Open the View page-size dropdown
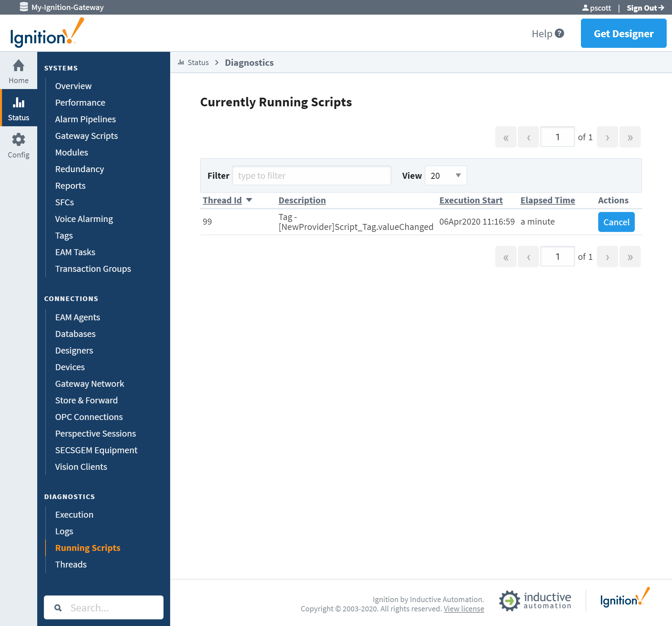Image resolution: width=672 pixels, height=626 pixels. [x=446, y=175]
